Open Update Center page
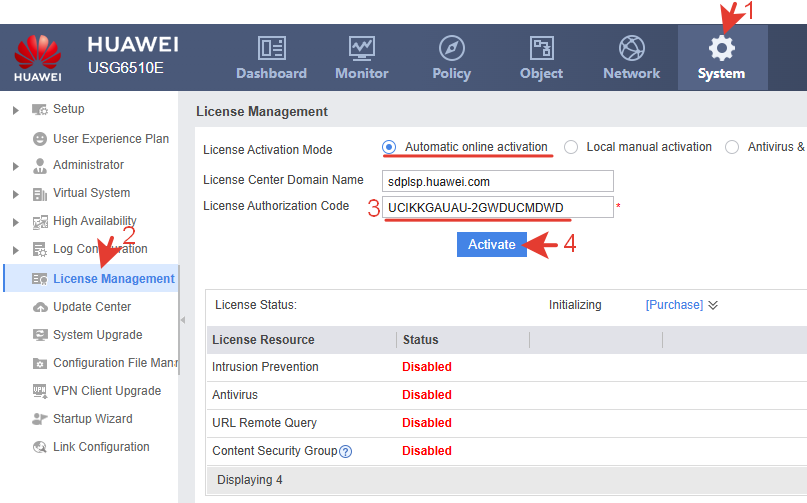The image size is (807, 503). click(x=92, y=307)
